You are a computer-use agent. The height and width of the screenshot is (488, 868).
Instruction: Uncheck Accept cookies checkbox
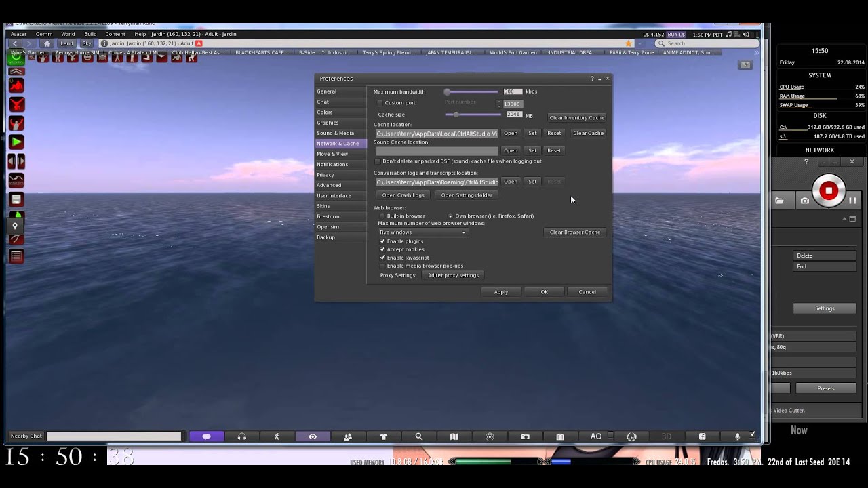(382, 249)
